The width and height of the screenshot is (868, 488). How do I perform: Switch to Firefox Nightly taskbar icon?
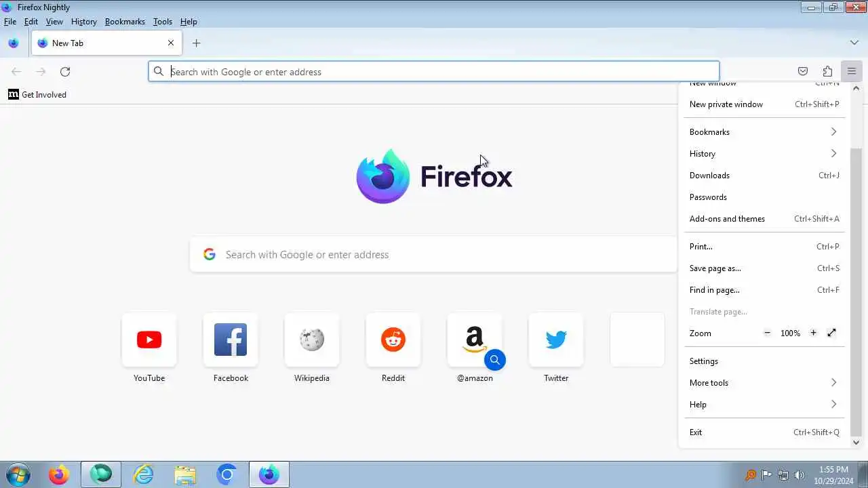269,474
